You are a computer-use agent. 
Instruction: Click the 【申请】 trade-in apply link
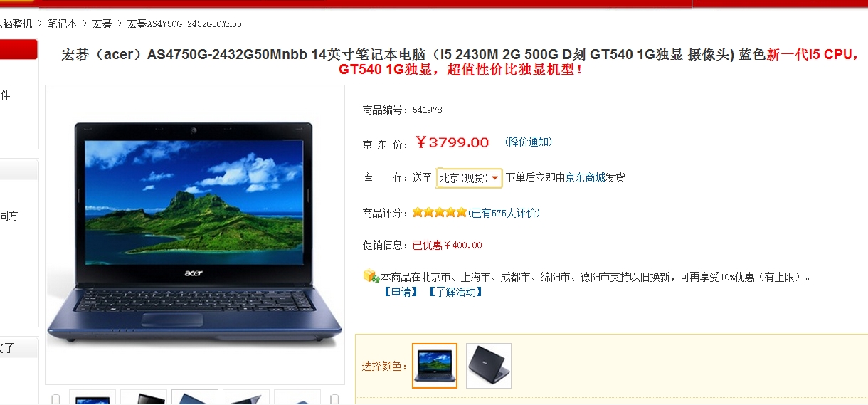[402, 292]
